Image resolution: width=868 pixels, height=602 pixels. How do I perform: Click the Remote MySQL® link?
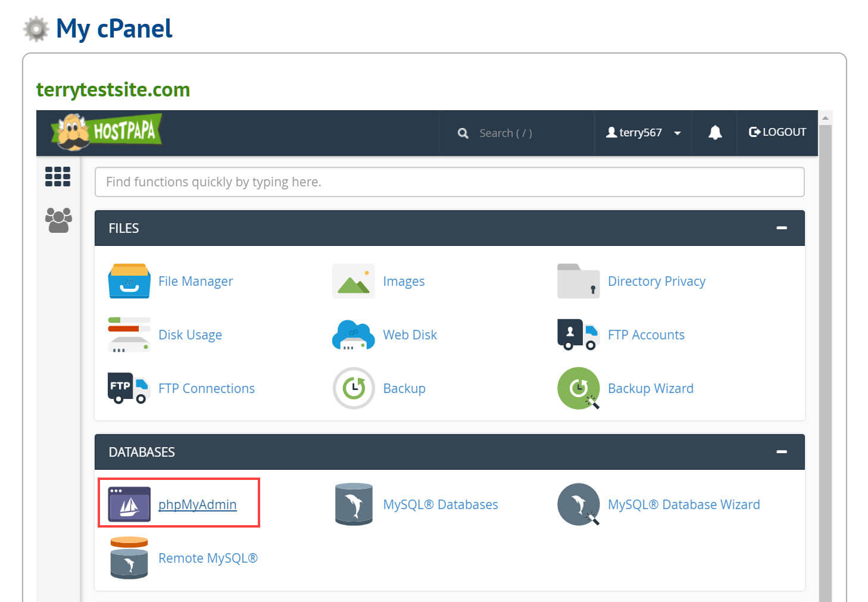[208, 558]
